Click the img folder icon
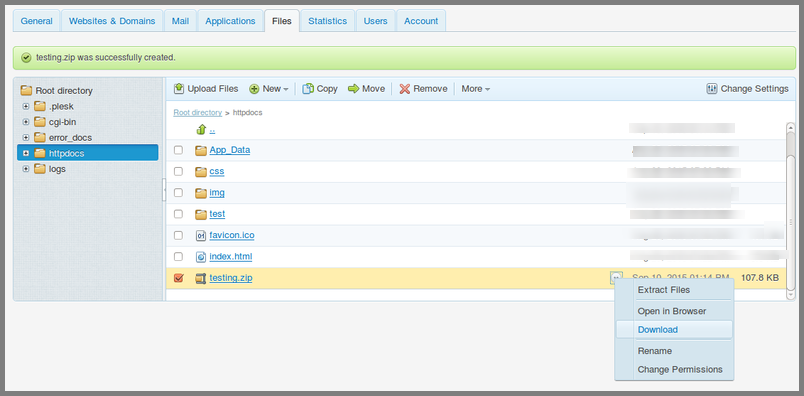Viewport: 804px width, 396px height. click(x=200, y=193)
